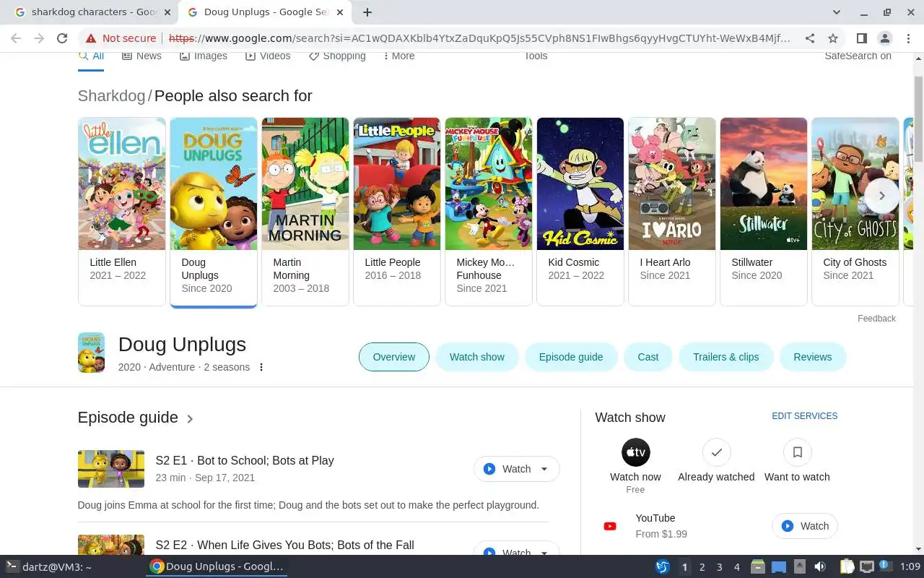Reload the current page
Screen dimensions: 924x578
62,38
